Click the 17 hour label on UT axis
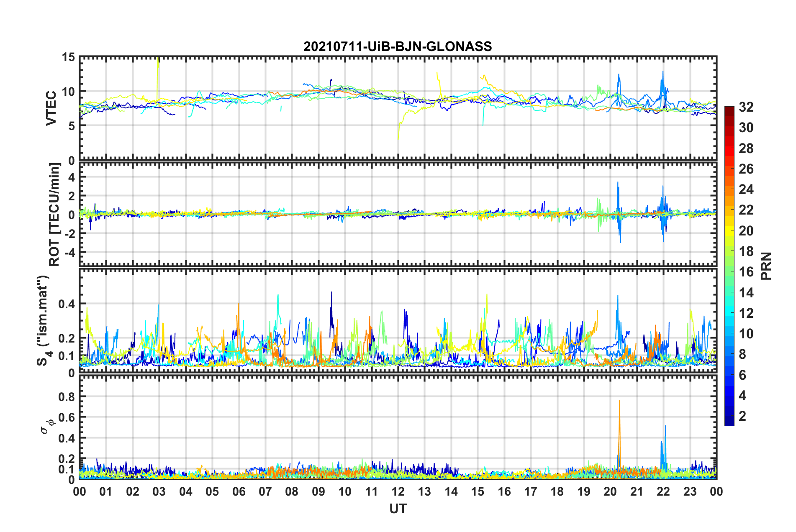 (x=531, y=491)
